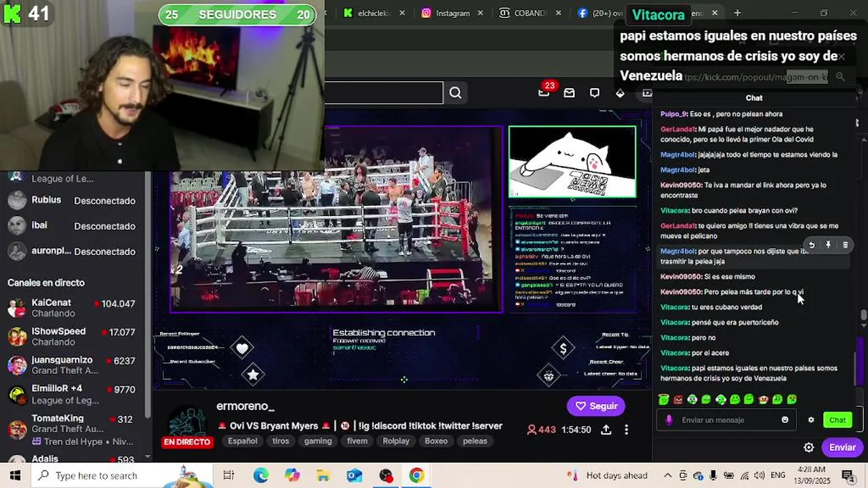Click the Español tag
This screenshot has width=868, height=488.
(242, 441)
